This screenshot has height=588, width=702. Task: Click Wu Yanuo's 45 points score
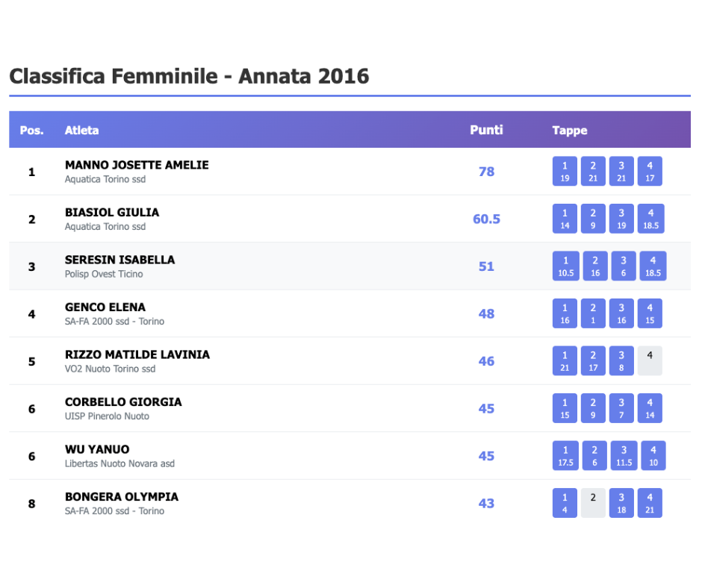click(x=486, y=456)
